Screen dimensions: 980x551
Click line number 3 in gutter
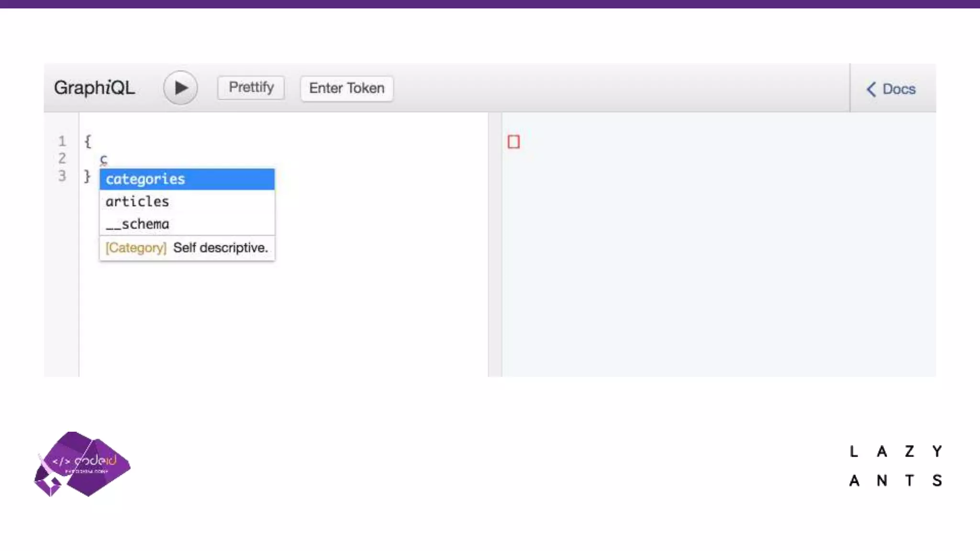pos(62,176)
